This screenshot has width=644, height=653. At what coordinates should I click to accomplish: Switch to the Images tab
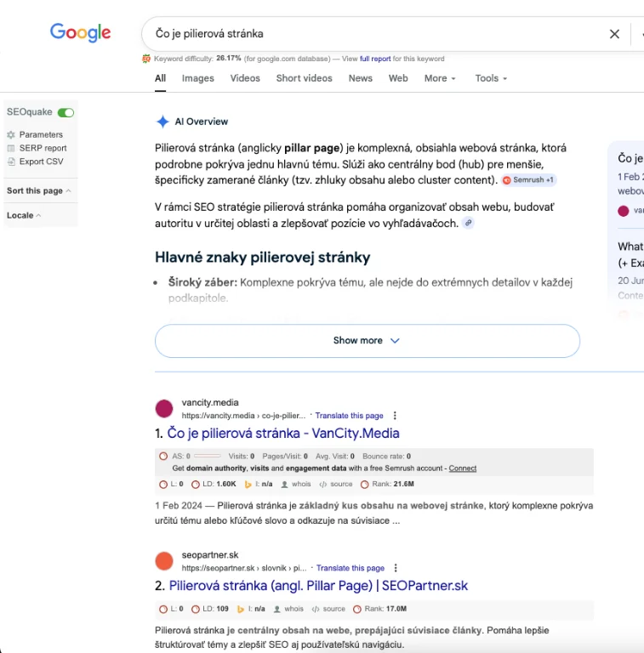pos(197,78)
